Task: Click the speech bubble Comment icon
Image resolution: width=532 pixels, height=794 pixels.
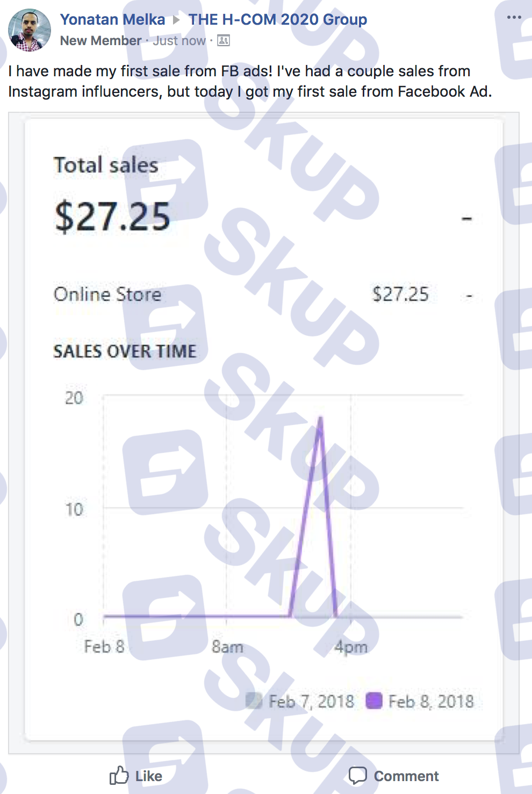Action: pos(357,776)
